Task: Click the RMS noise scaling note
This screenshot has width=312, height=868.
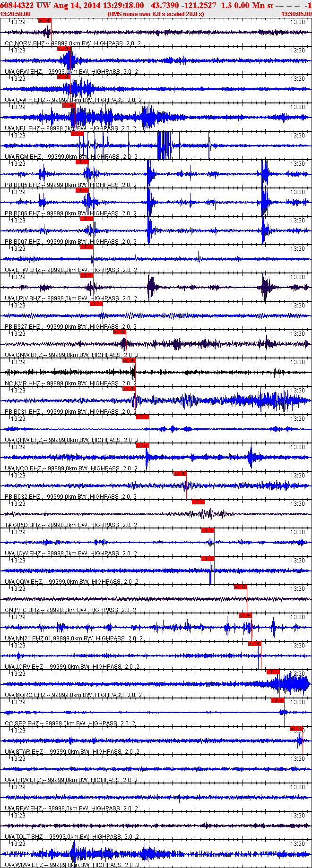Action: click(156, 14)
